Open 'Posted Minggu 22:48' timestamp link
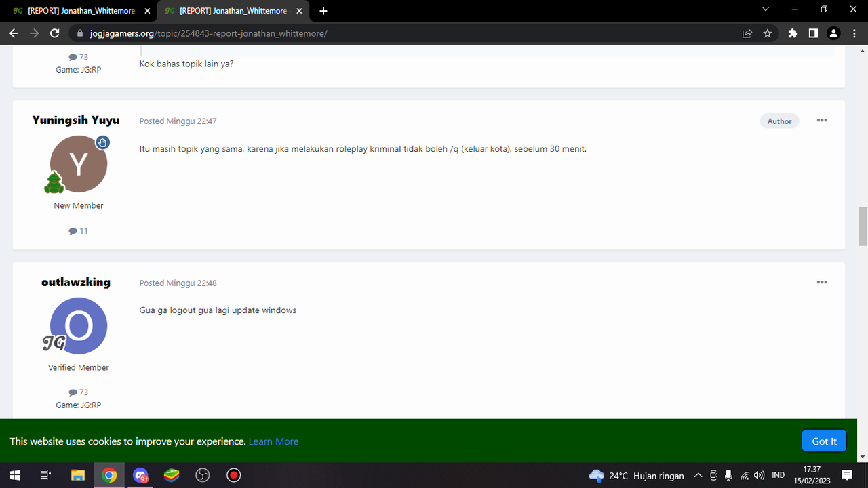Image resolution: width=868 pixels, height=488 pixels. pos(178,283)
